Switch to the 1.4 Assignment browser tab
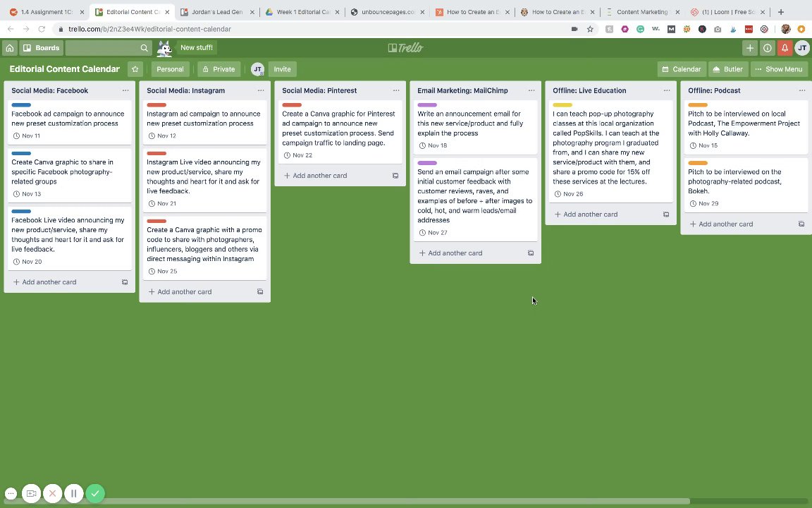This screenshot has height=508, width=812. pyautogui.click(x=46, y=12)
